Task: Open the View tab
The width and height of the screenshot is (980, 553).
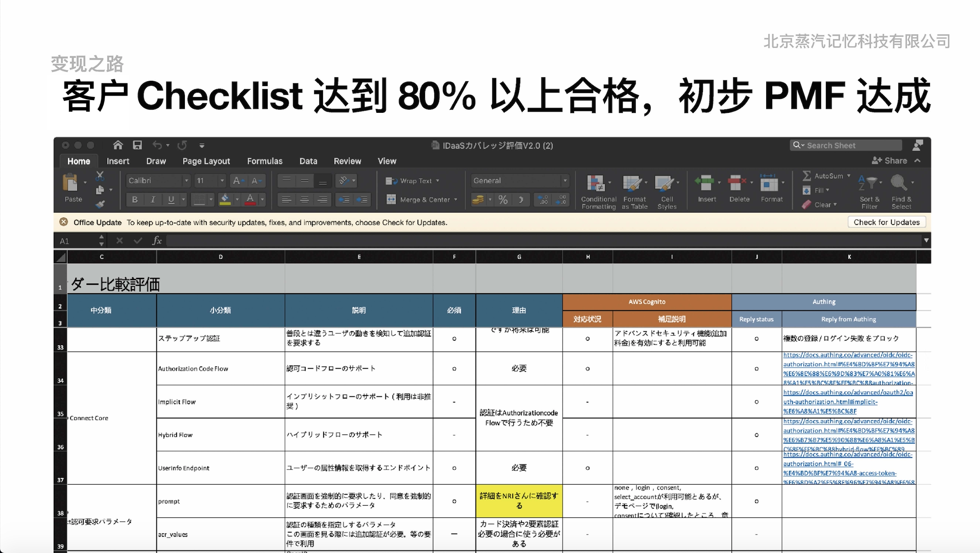Action: pos(387,161)
